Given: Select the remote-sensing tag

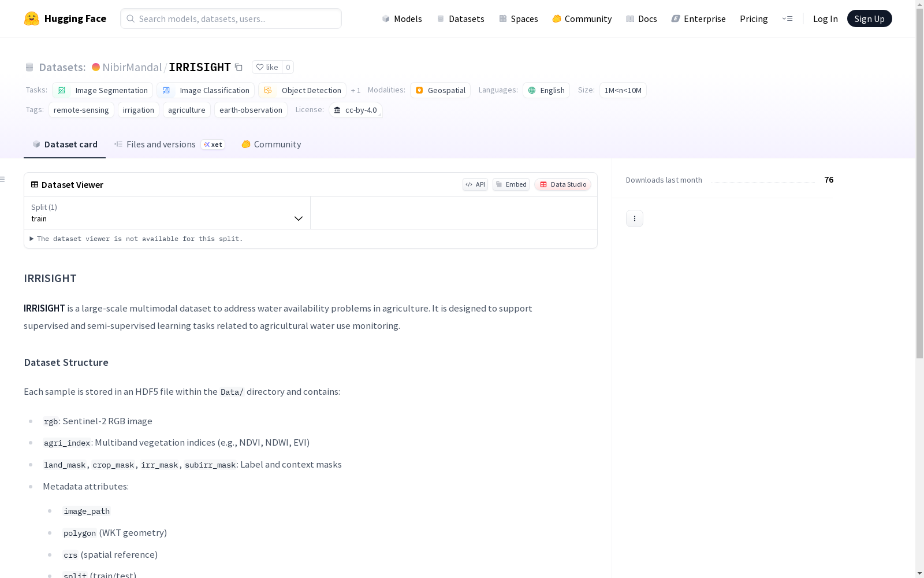Looking at the screenshot, I should [81, 110].
